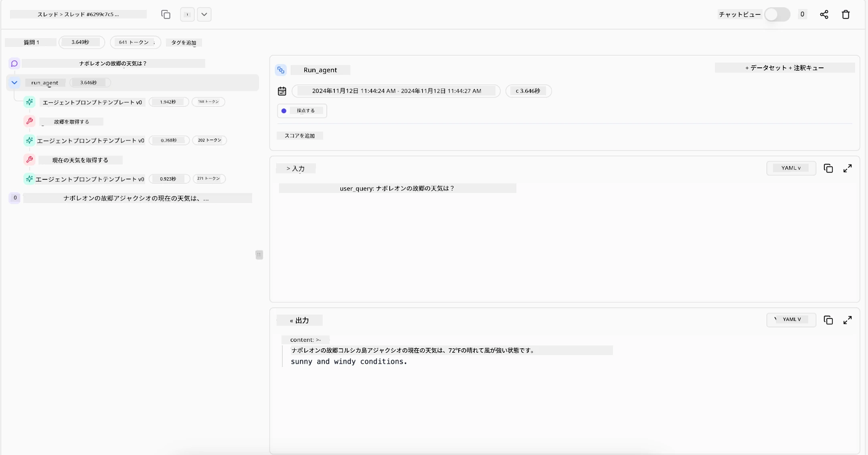Select the 現在の天気を取得する tool step
868x455 pixels.
point(80,160)
